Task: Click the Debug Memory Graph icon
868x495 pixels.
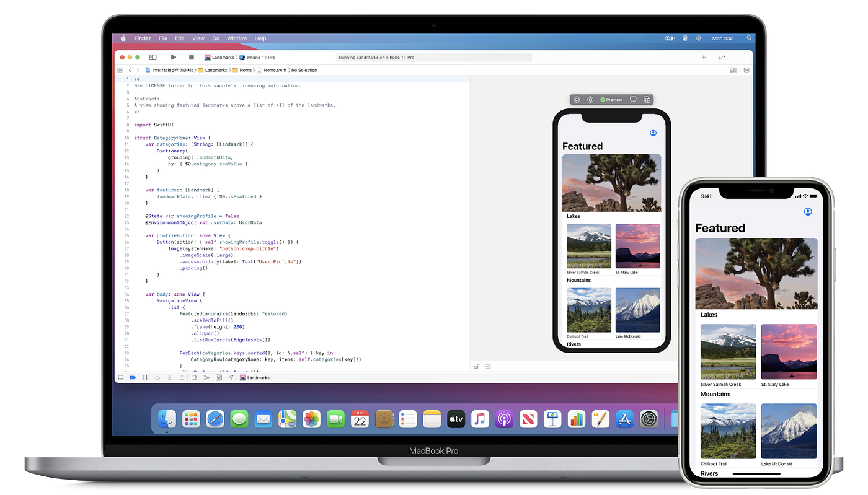Action: point(206,377)
